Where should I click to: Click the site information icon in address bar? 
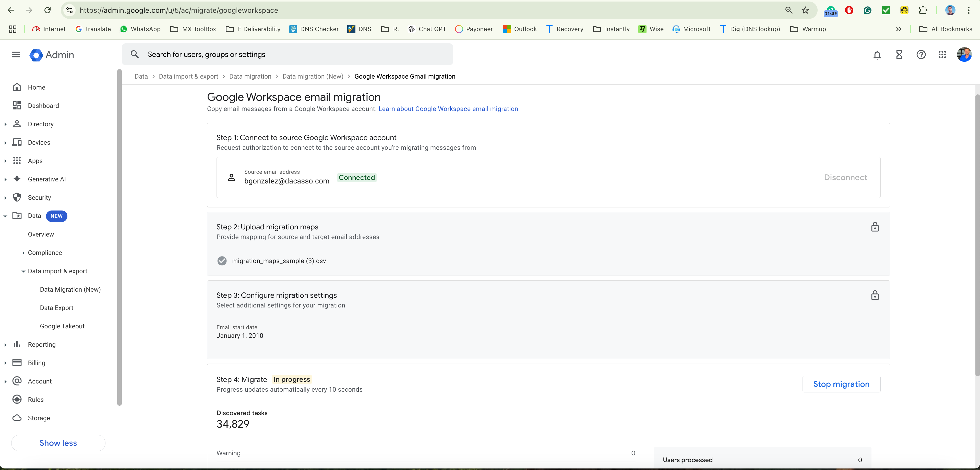tap(70, 10)
